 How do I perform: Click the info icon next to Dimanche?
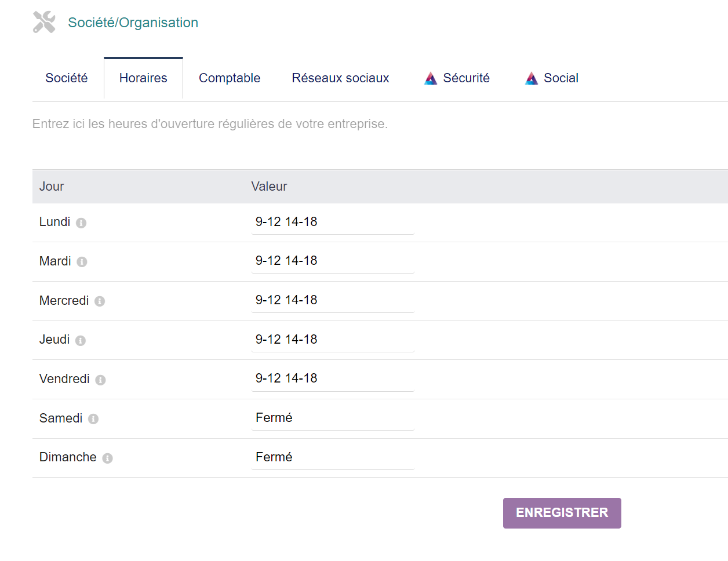(108, 458)
